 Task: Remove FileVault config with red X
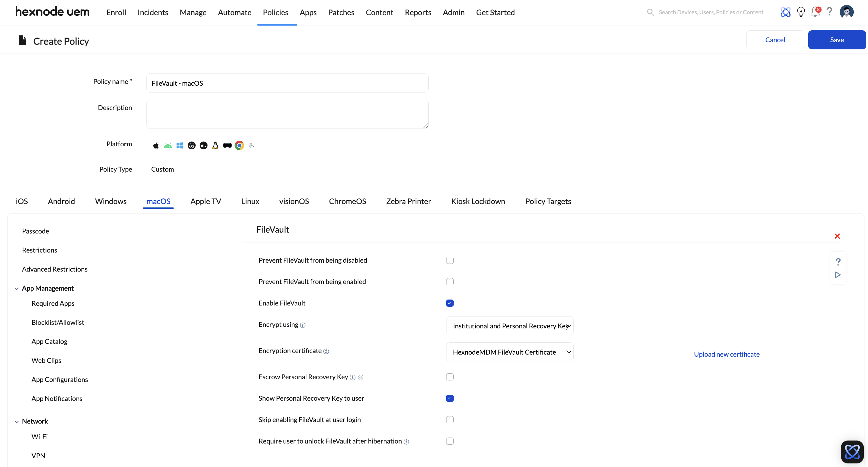tap(837, 236)
